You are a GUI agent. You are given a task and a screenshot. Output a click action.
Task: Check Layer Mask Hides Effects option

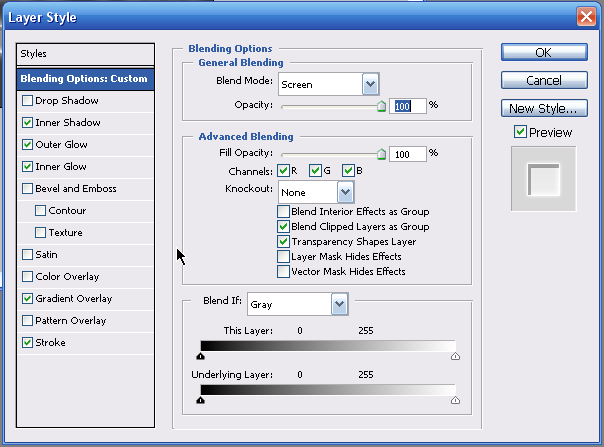point(283,256)
